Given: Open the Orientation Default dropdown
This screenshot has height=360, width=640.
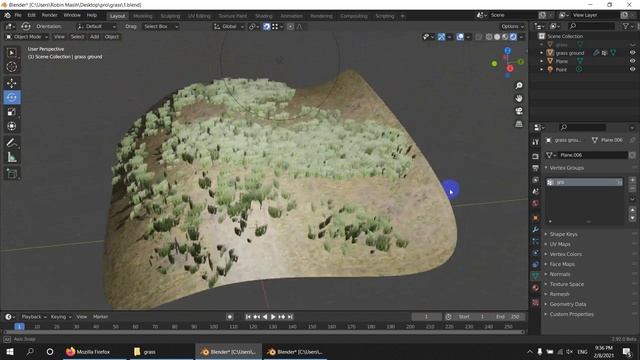Looking at the screenshot, I should click(96, 27).
